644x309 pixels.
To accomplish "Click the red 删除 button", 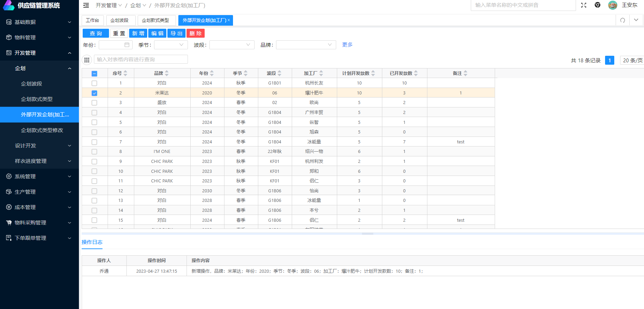I will [195, 33].
